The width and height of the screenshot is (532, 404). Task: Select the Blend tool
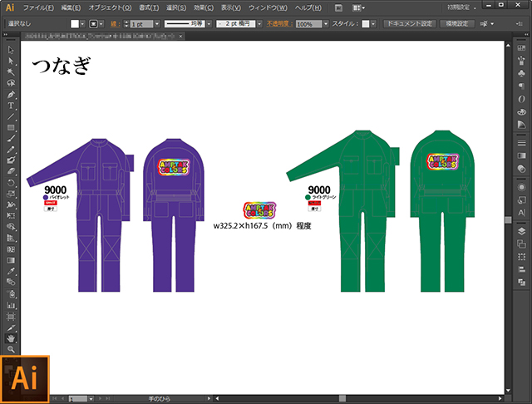tap(11, 283)
